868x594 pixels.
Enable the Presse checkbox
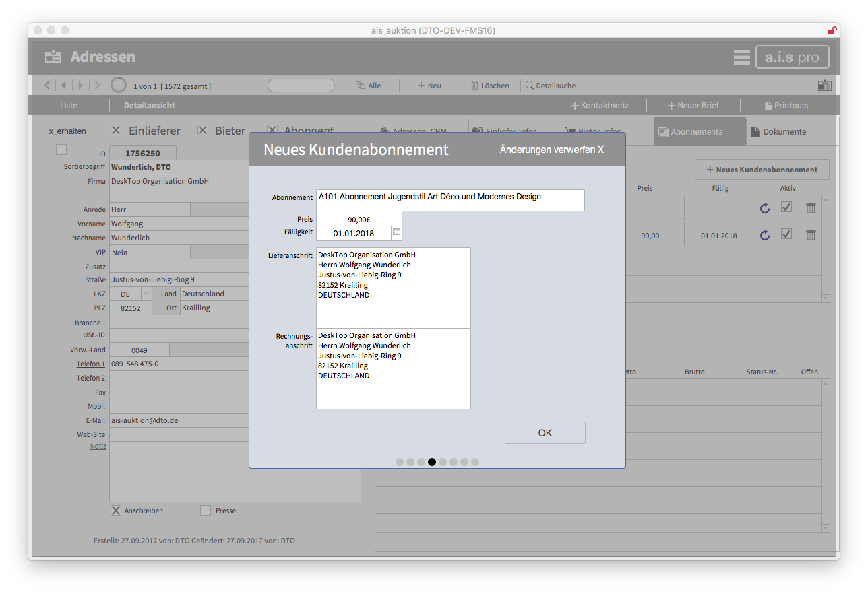(206, 510)
